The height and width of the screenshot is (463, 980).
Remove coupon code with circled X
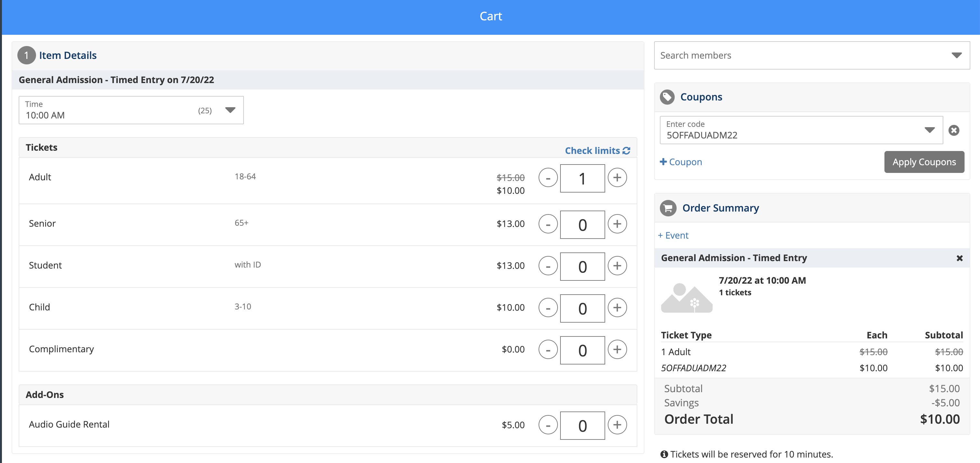click(x=953, y=131)
